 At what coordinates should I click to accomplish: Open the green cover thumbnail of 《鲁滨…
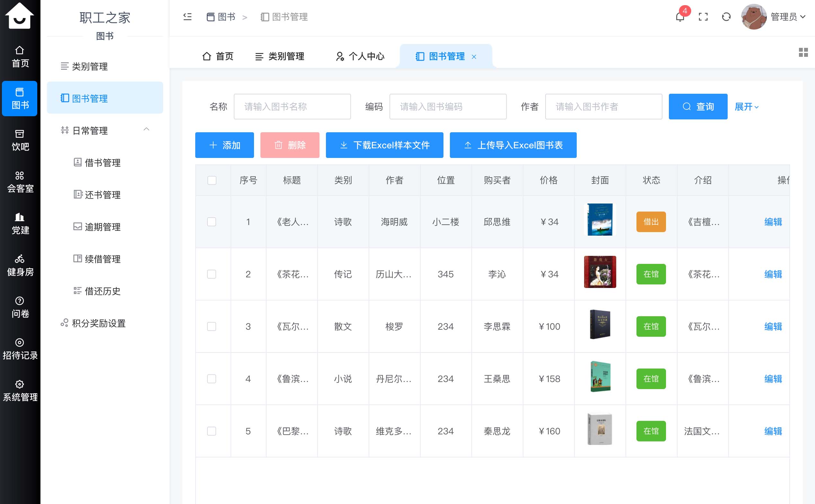pyautogui.click(x=600, y=377)
